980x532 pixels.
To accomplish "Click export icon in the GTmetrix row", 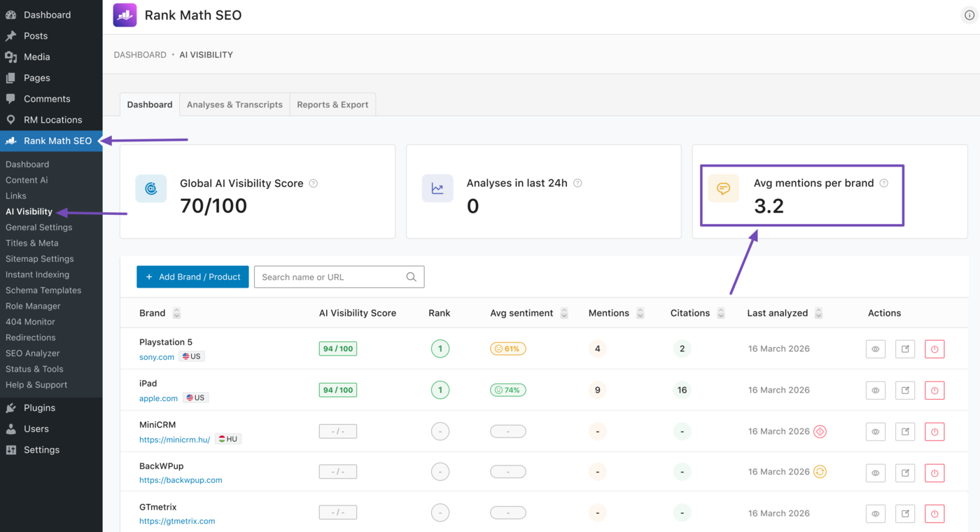I will [905, 514].
